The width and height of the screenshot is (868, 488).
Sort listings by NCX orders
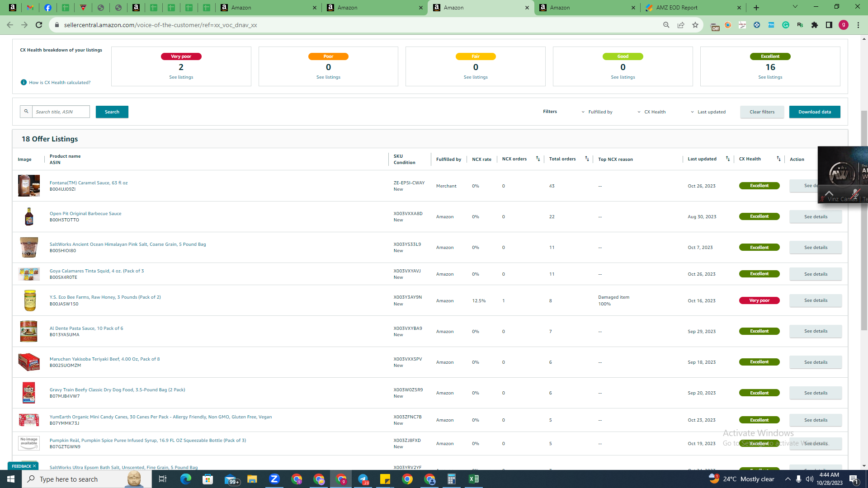coord(538,159)
